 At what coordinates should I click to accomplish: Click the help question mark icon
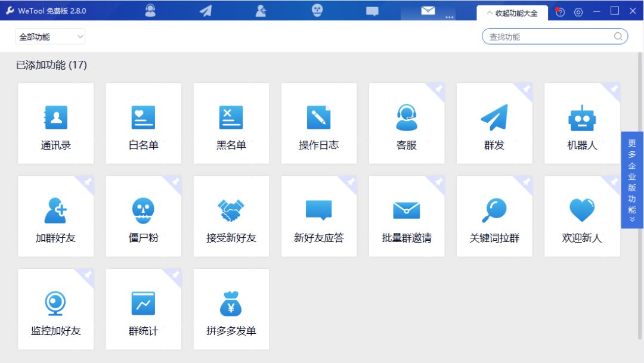560,12
